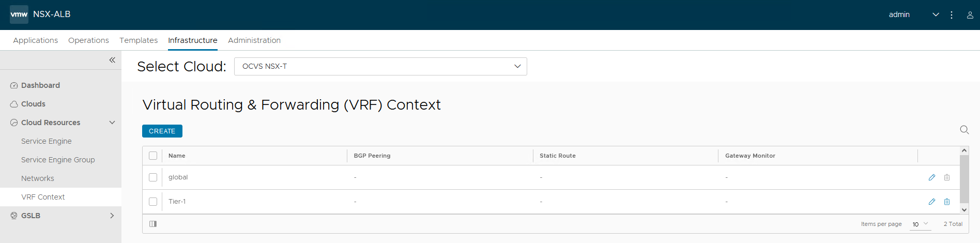Sort by the Name column header
Image resolution: width=980 pixels, height=243 pixels.
(x=177, y=156)
